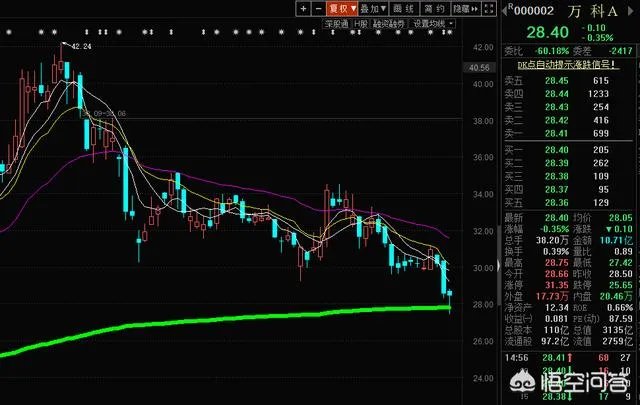Click the plus zoom-in chart button
Screen dimensions: 640x405
point(303,8)
